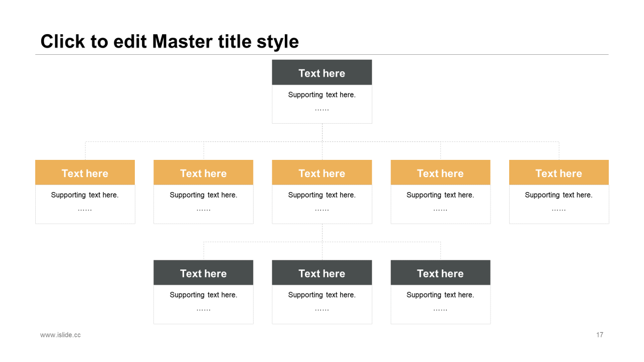Select supporting text in bottom-right box
644x362 pixels.
click(x=440, y=295)
